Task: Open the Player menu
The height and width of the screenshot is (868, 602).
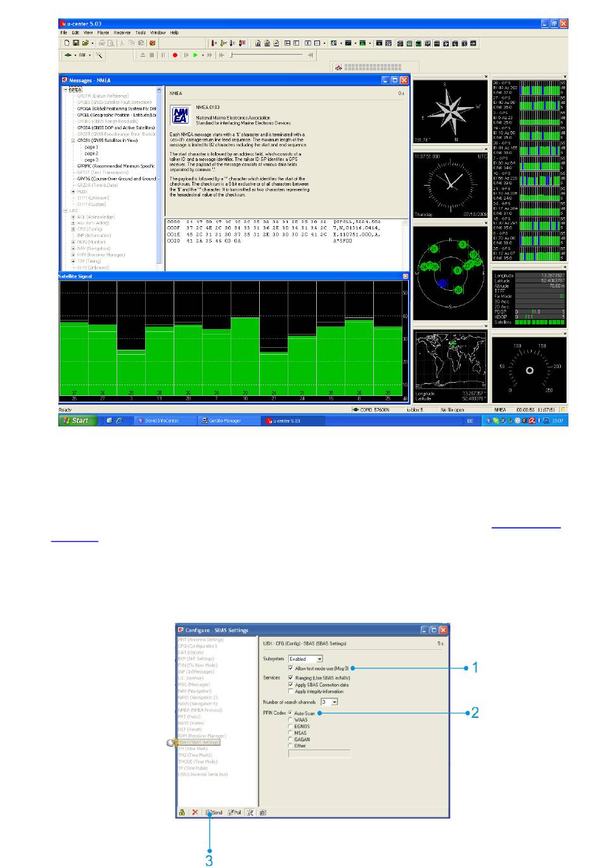Action: [103, 32]
